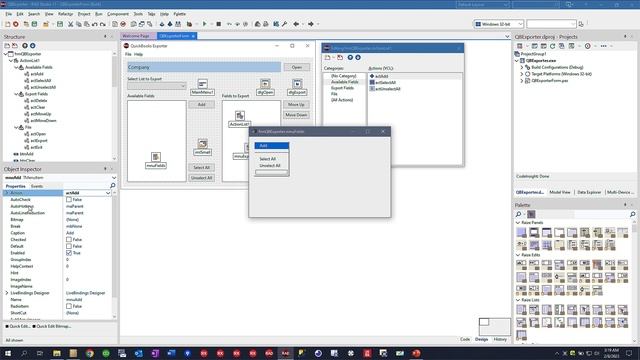This screenshot has width=640, height=360.
Task: Click New Action icon in Action List editor
Action: (x=328, y=58)
